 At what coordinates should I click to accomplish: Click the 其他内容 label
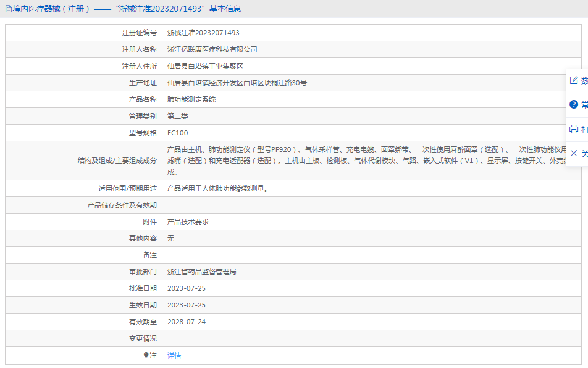click(143, 238)
